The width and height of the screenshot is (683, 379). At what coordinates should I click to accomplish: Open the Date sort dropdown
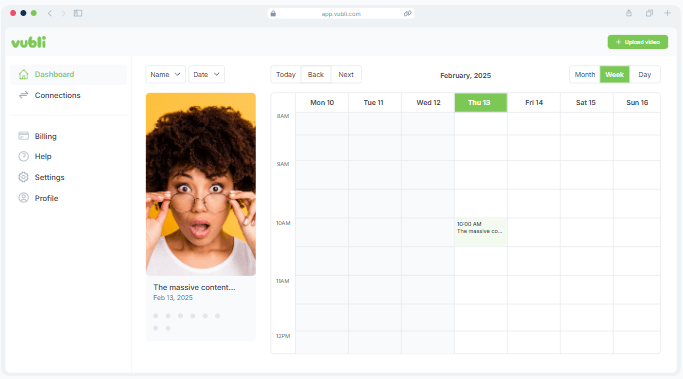tap(206, 74)
